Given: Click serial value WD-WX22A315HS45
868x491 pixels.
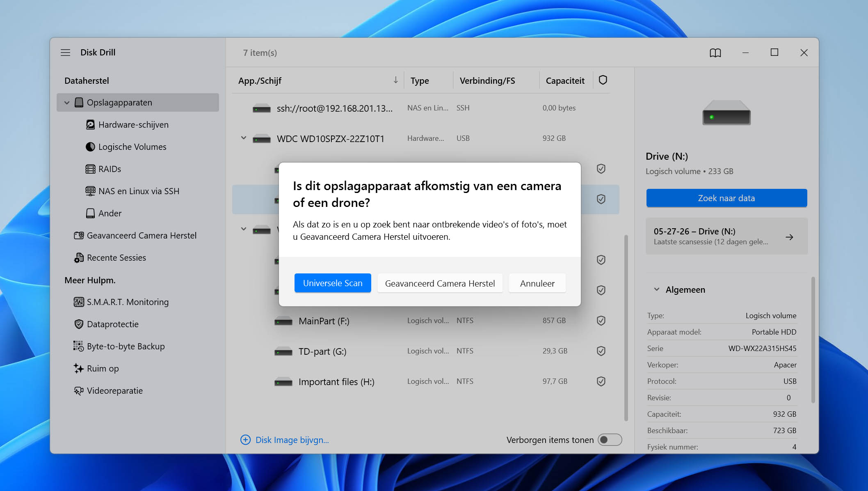Looking at the screenshot, I should 762,349.
